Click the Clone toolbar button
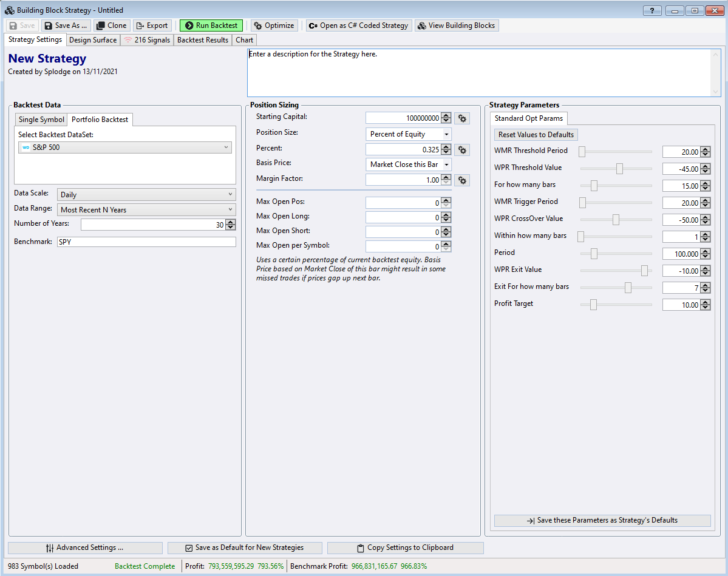 111,25
